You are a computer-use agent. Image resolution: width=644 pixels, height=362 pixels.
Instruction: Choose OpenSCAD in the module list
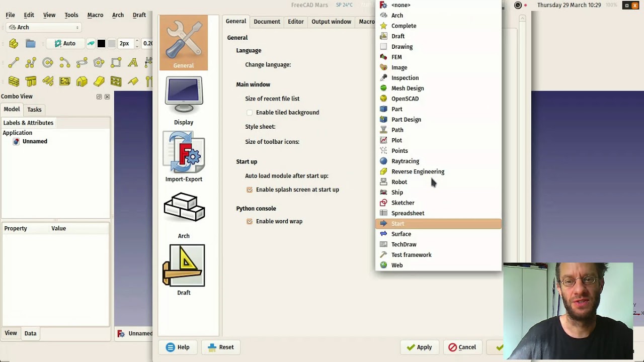tap(438, 99)
